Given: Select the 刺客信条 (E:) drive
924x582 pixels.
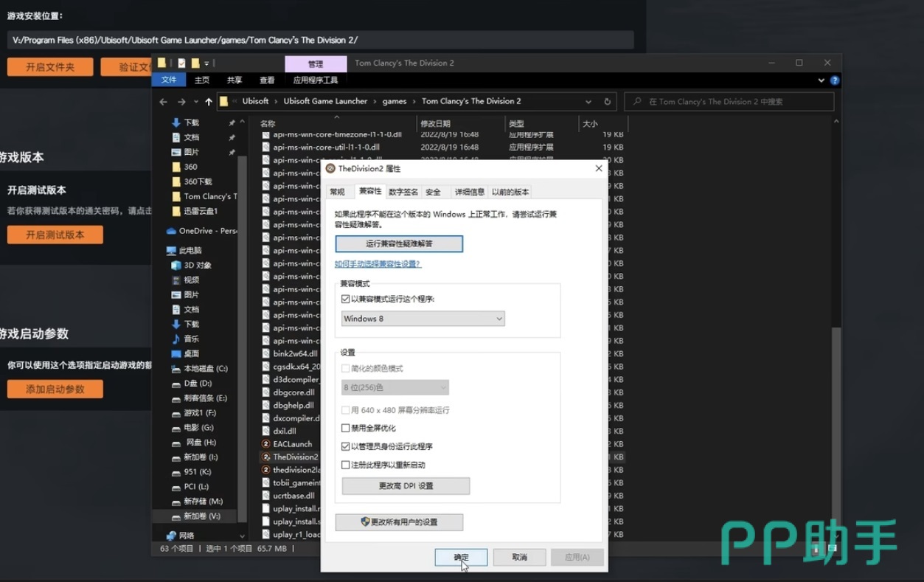Looking at the screenshot, I should [x=199, y=398].
